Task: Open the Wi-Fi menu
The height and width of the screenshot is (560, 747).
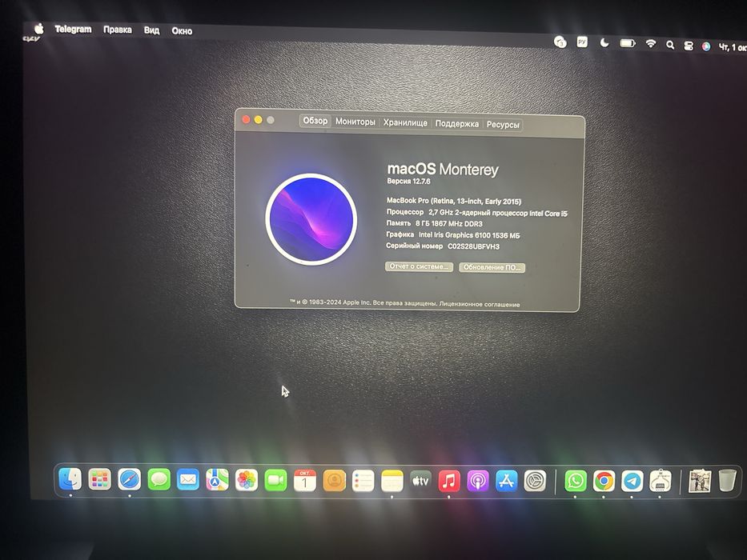Action: coord(650,44)
